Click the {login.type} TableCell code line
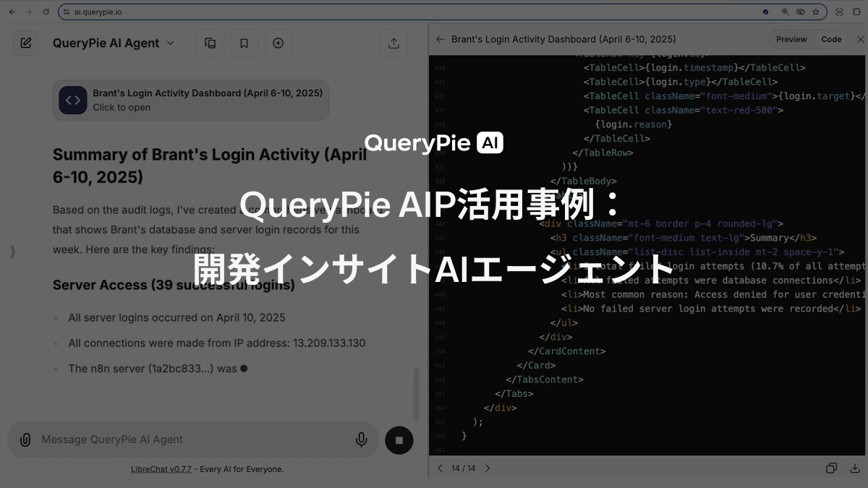 click(x=681, y=82)
